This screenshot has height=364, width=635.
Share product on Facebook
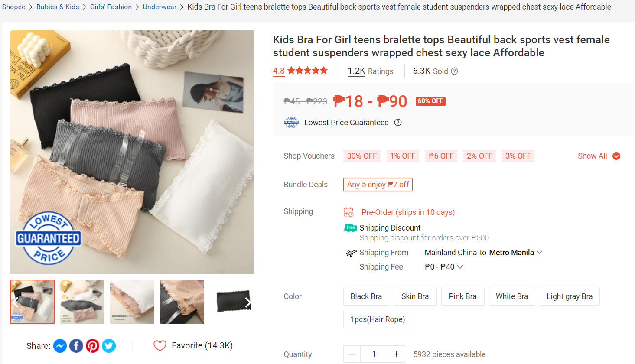76,346
